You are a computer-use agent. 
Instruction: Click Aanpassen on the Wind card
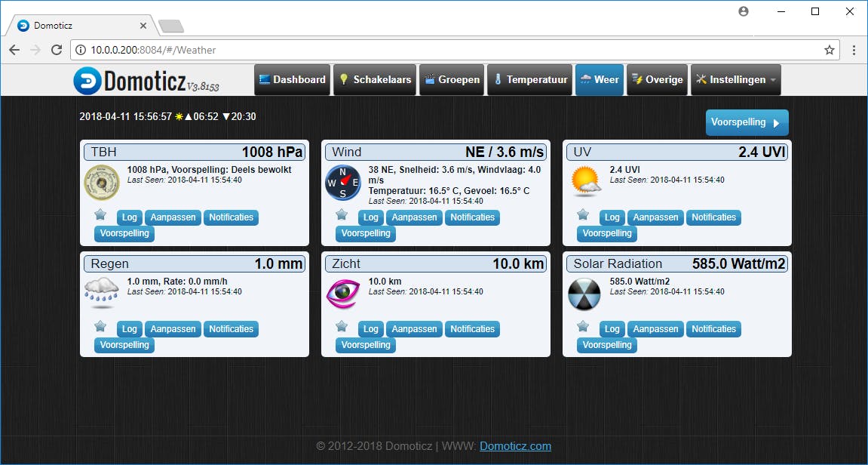pyautogui.click(x=415, y=217)
